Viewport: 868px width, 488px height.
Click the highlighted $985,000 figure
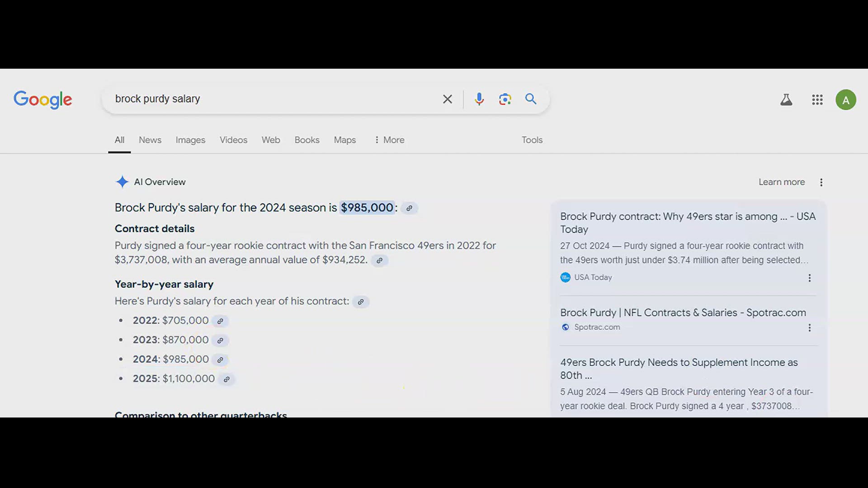367,208
